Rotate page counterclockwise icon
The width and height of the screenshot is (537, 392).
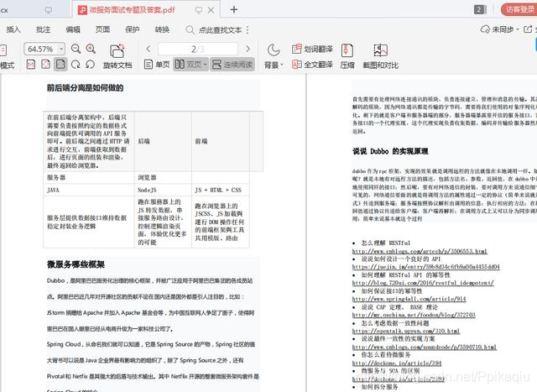point(90,64)
